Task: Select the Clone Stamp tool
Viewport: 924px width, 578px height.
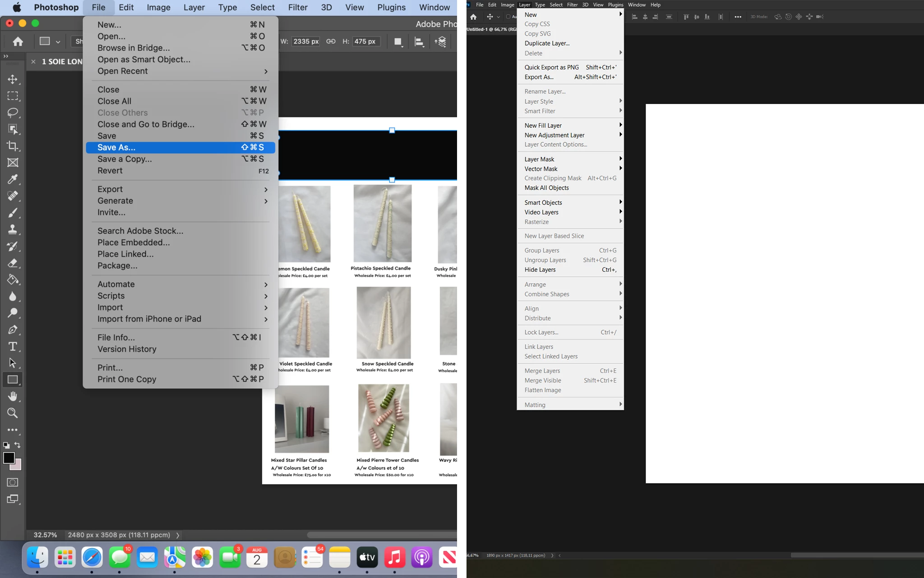Action: (x=13, y=229)
